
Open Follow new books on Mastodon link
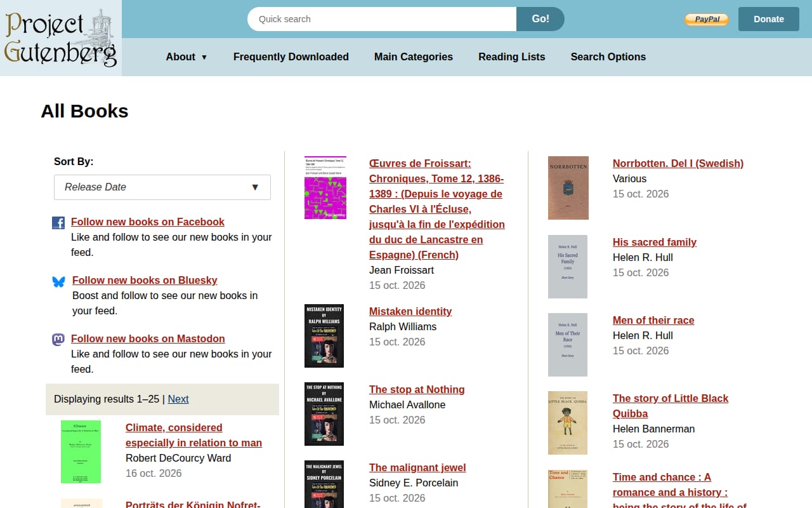148,339
